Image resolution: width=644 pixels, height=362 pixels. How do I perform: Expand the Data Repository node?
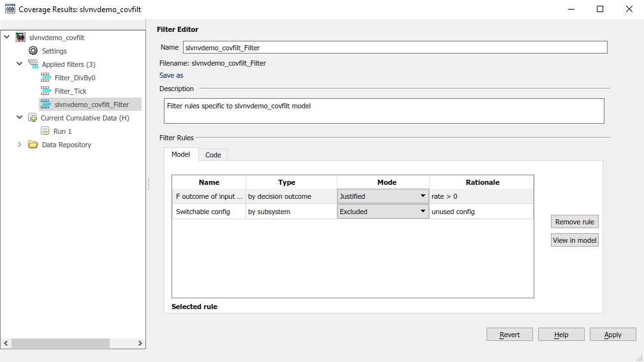coord(19,145)
